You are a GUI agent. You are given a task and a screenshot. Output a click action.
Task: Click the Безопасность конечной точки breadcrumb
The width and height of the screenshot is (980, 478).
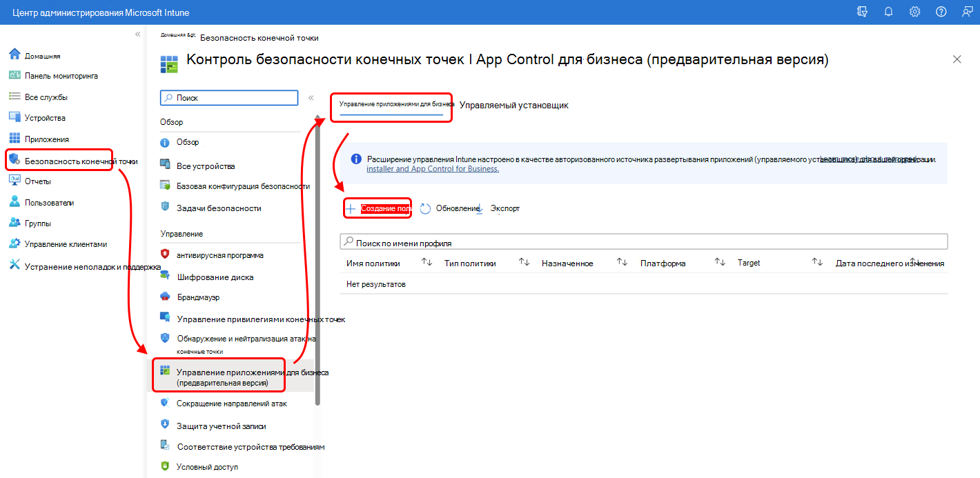[259, 38]
